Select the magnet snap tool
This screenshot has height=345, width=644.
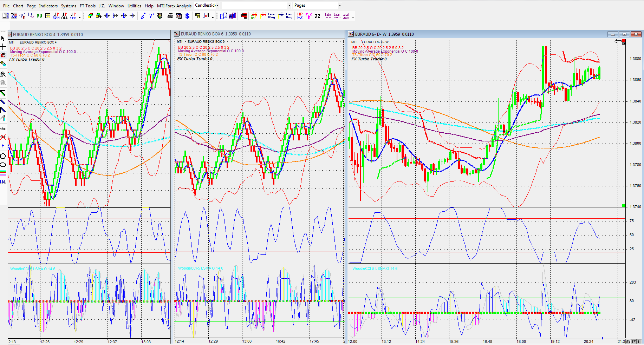[3, 55]
